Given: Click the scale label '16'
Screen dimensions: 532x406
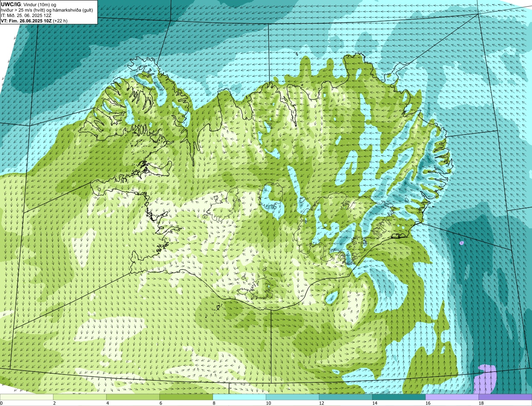Looking at the screenshot, I should [x=428, y=403].
